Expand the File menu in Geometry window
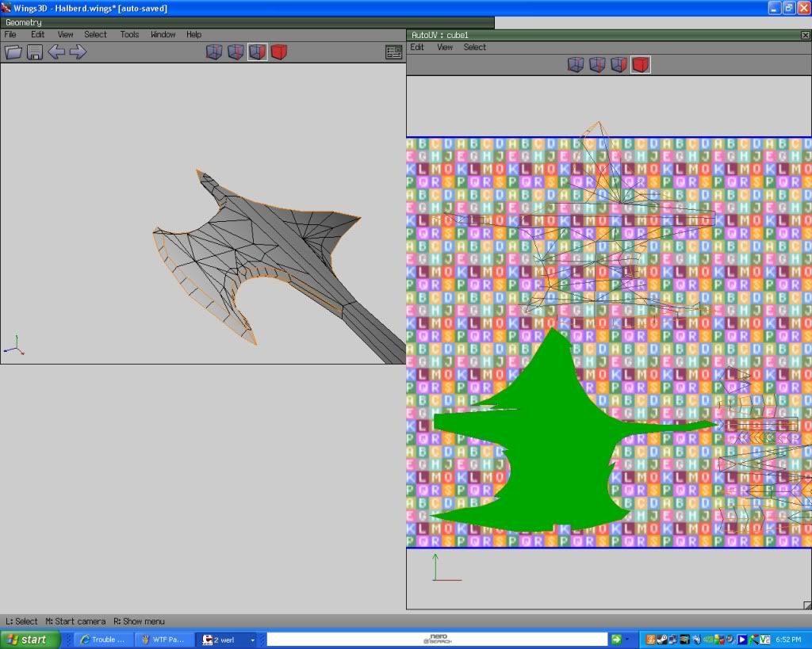This screenshot has width=812, height=649. coord(10,35)
